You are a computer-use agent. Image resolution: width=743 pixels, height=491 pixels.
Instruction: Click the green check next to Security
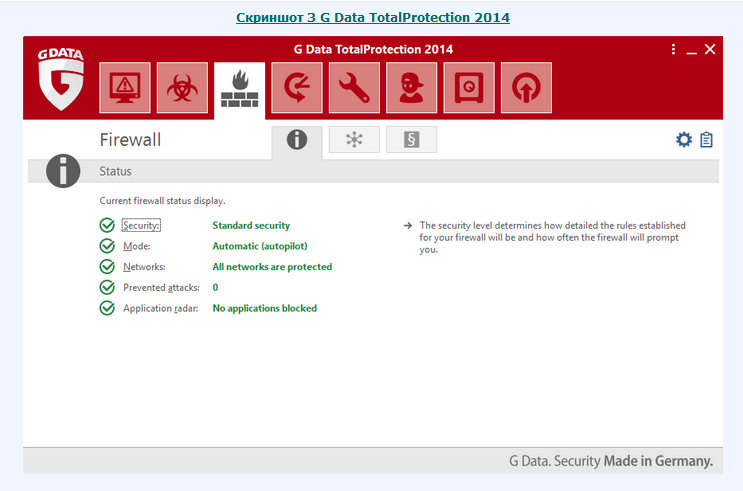107,225
